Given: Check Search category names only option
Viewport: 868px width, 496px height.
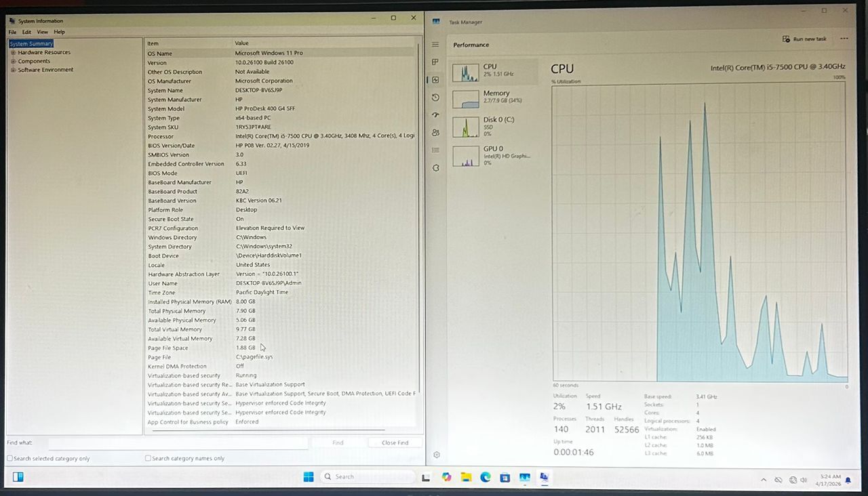Looking at the screenshot, I should click(149, 459).
